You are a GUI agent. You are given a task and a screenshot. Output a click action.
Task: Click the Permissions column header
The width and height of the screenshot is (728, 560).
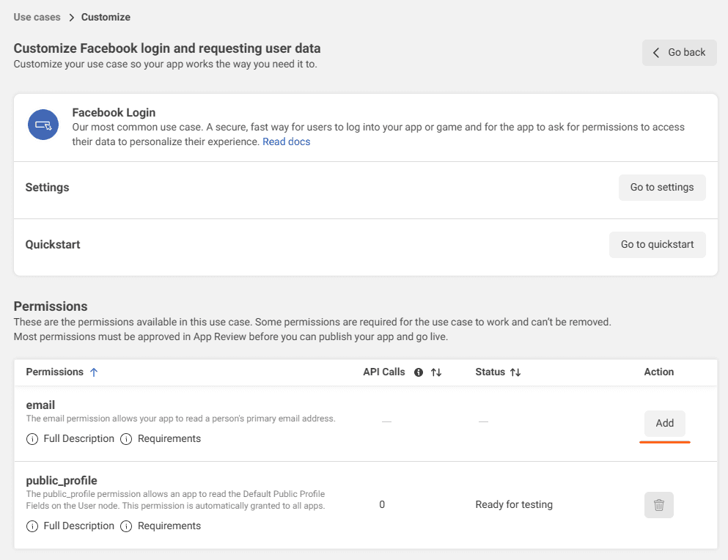tap(55, 372)
